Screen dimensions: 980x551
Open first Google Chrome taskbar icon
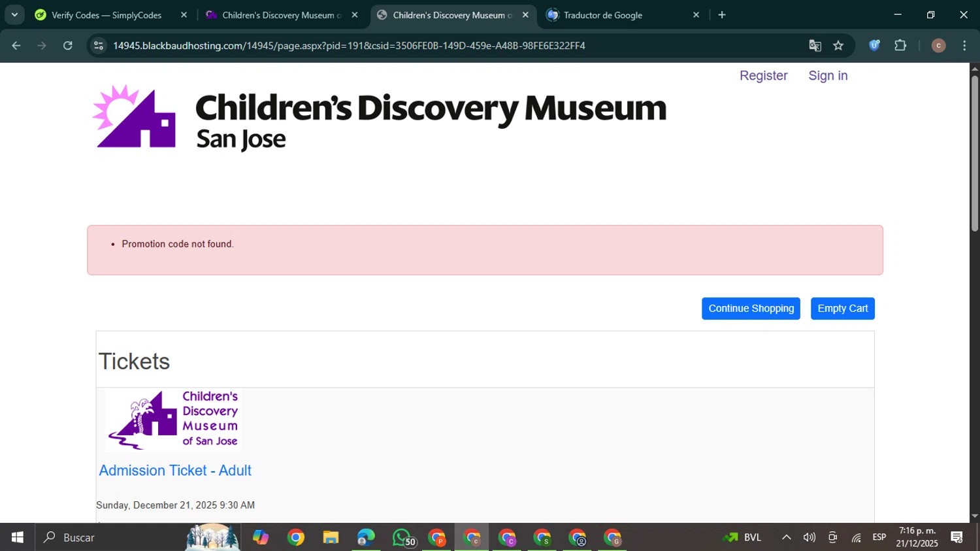[296, 537]
